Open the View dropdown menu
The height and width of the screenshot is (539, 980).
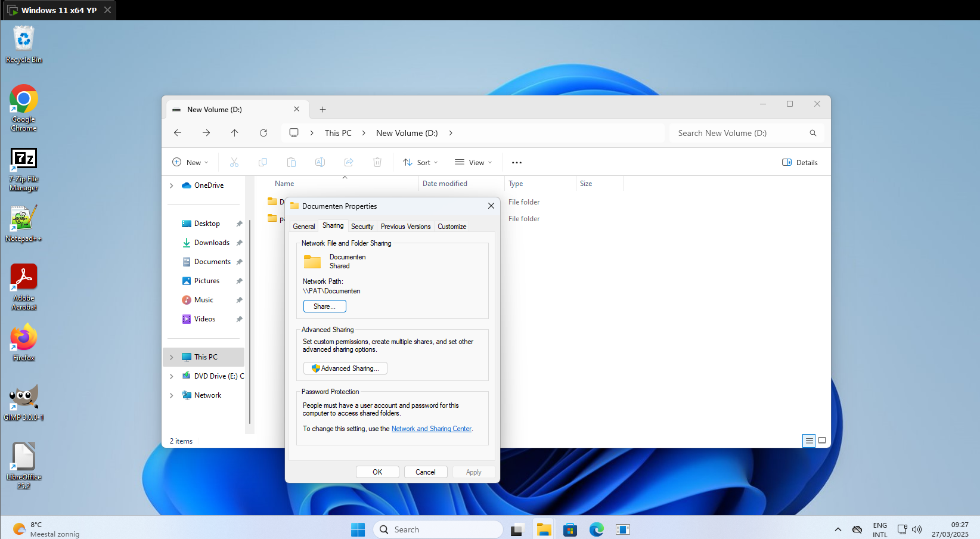(473, 163)
